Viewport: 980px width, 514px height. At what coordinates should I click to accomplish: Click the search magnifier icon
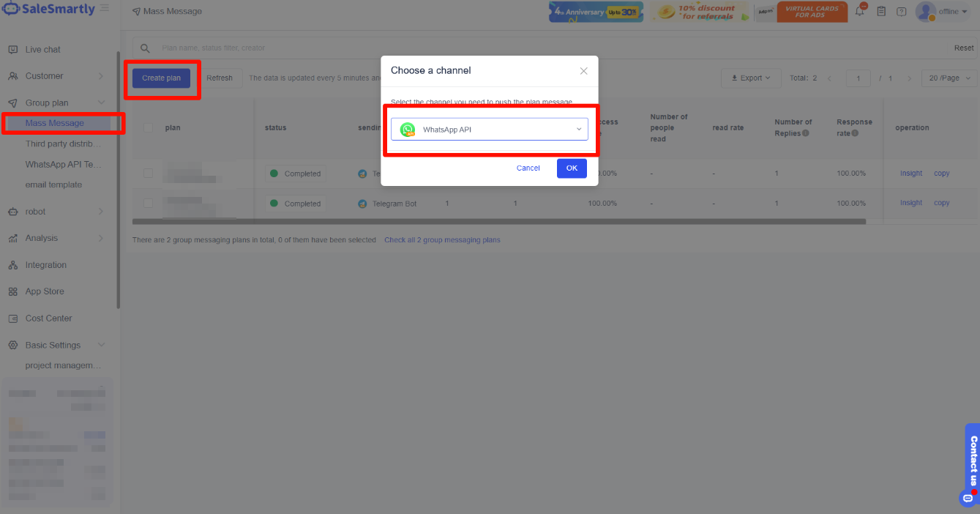(x=145, y=48)
